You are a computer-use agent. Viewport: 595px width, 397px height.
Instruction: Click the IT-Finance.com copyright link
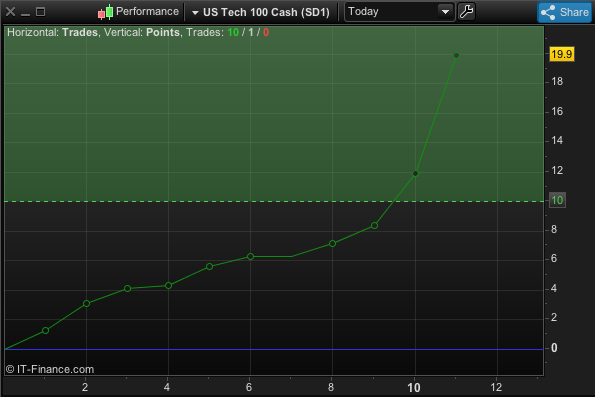coord(50,369)
